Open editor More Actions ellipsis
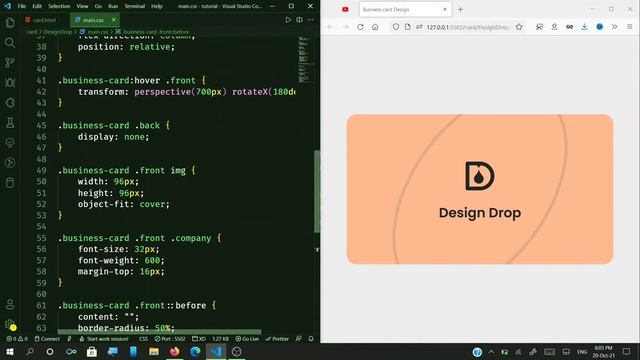640x360 pixels. [x=311, y=20]
